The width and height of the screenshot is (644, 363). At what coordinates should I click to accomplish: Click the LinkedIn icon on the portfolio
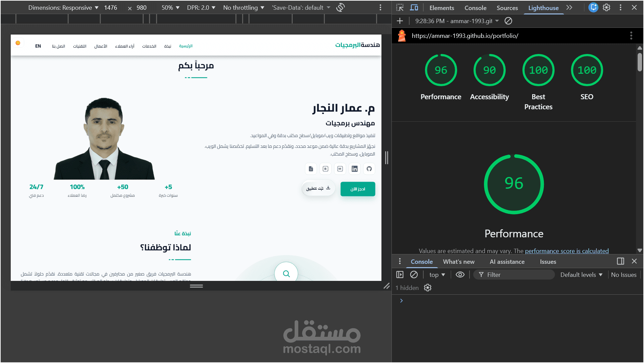click(355, 169)
